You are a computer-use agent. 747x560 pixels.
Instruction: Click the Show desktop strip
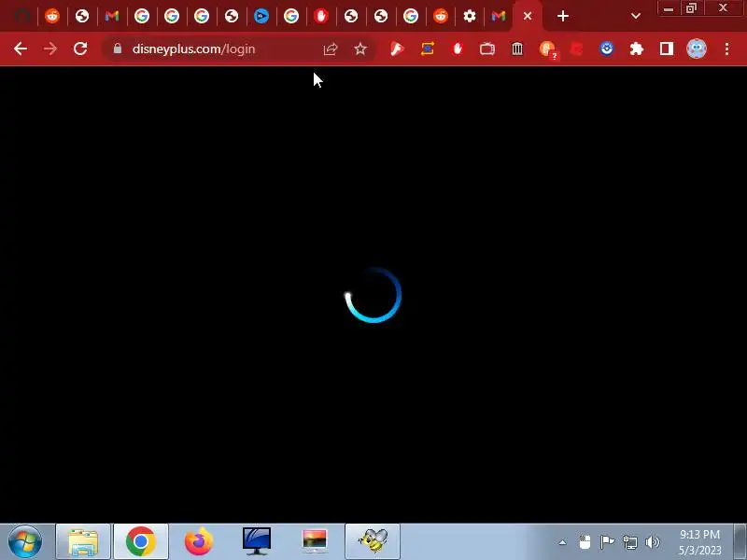pyautogui.click(x=740, y=541)
